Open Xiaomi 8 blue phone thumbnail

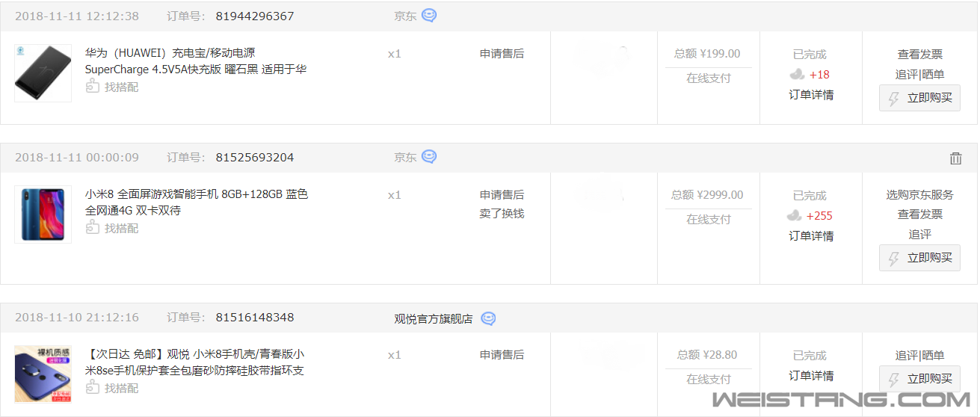[x=43, y=214]
